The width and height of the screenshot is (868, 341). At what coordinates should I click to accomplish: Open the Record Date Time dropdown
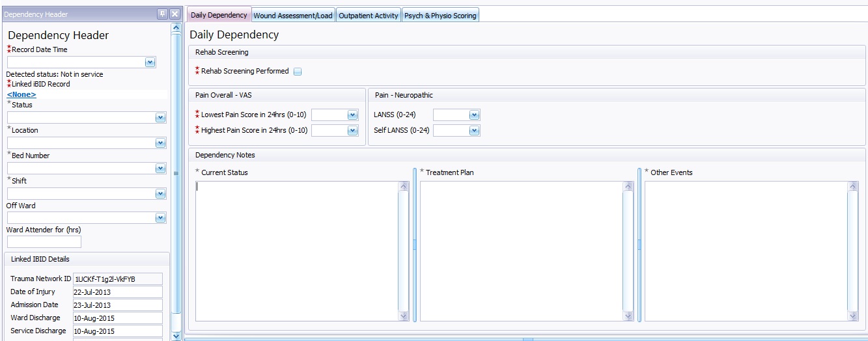[x=150, y=62]
